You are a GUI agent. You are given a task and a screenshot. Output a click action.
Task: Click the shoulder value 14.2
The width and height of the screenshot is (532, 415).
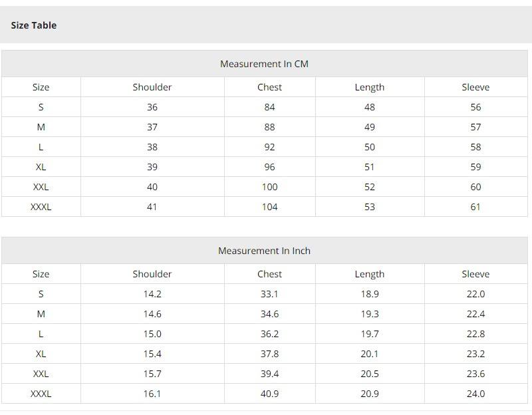coord(152,294)
